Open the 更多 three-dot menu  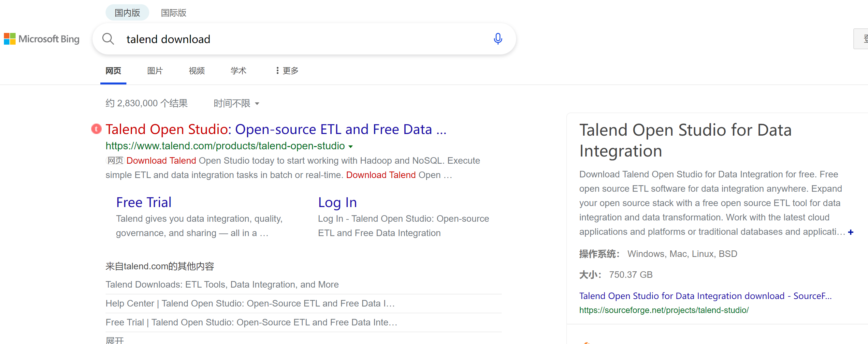287,70
